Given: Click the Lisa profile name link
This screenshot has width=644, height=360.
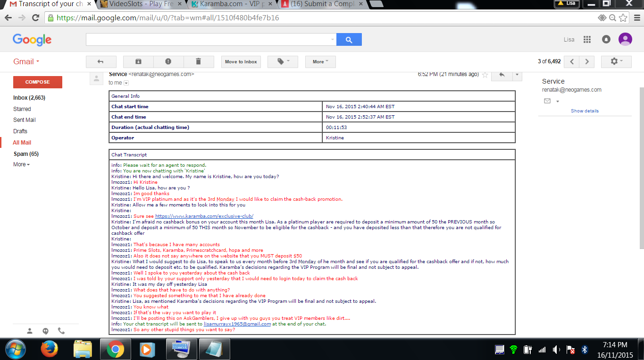Looking at the screenshot, I should [569, 40].
